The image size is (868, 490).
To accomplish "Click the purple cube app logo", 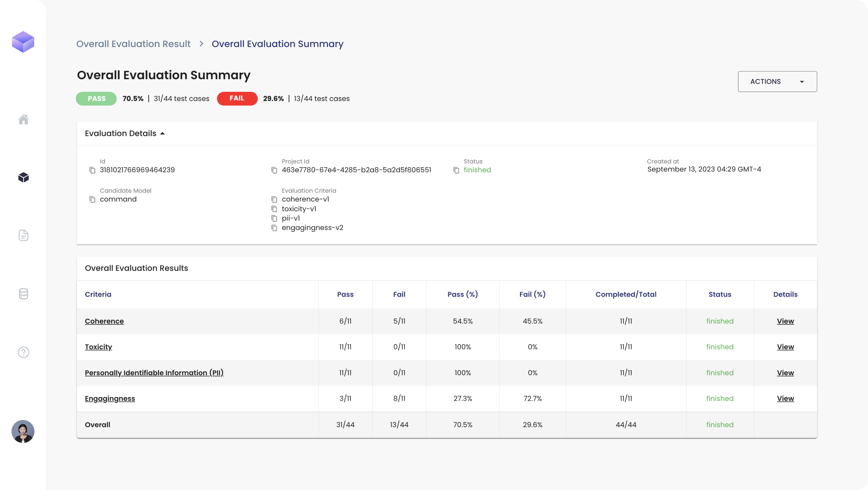I will [23, 42].
